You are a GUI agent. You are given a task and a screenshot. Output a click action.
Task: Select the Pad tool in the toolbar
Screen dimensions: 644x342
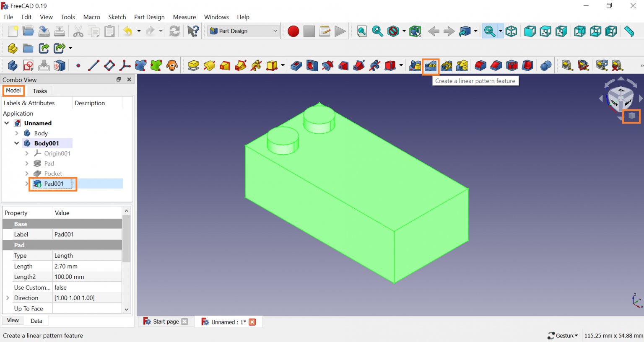(x=193, y=66)
